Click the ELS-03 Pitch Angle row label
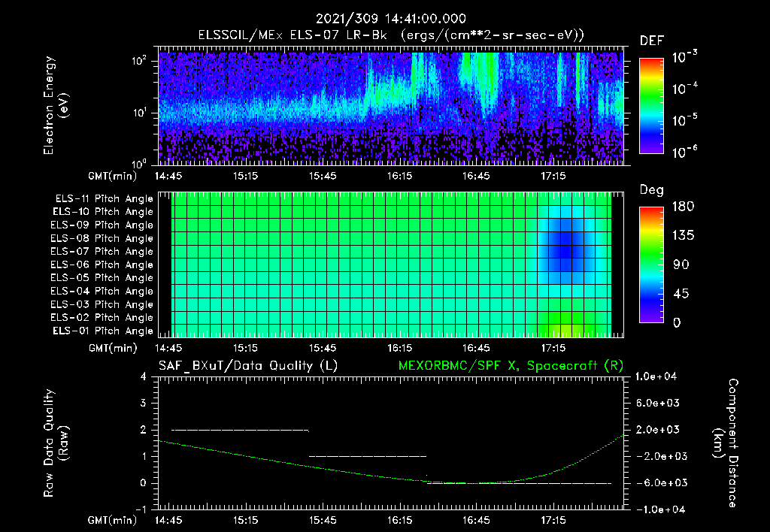Viewport: 770px width, 532px height. pyautogui.click(x=102, y=304)
